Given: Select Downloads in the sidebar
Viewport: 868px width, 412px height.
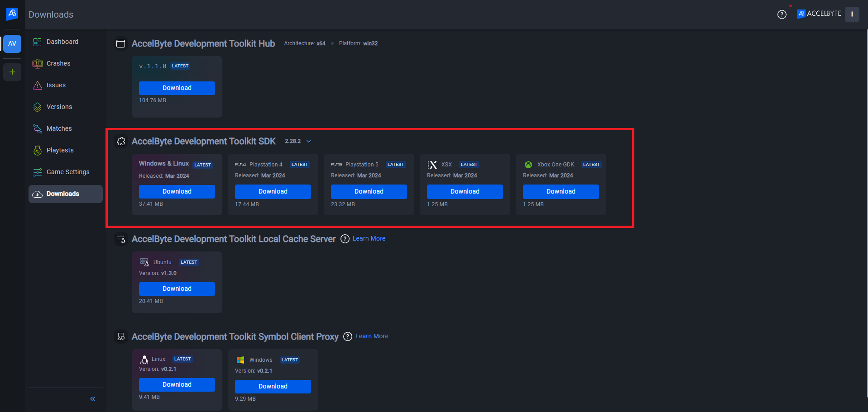Looking at the screenshot, I should [66, 194].
